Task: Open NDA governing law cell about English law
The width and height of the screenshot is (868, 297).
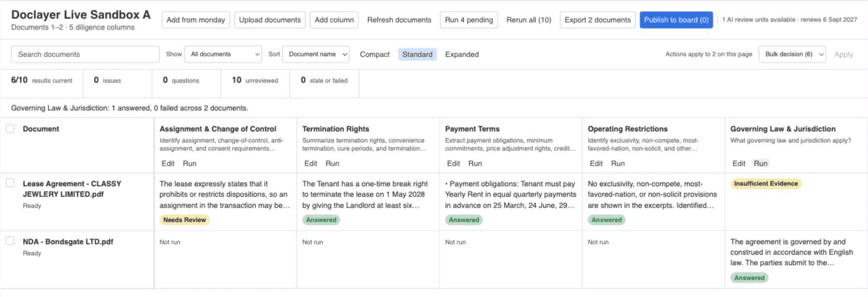Action: coord(792,252)
